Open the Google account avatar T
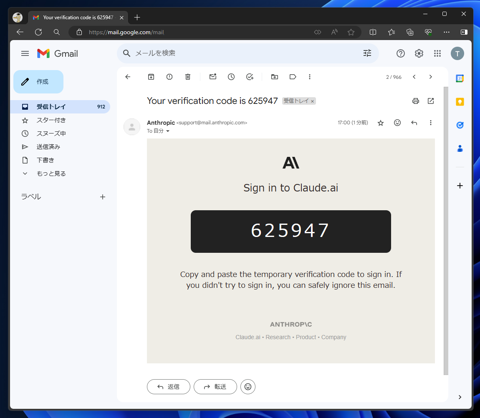Viewport: 480px width, 418px height. click(x=457, y=53)
